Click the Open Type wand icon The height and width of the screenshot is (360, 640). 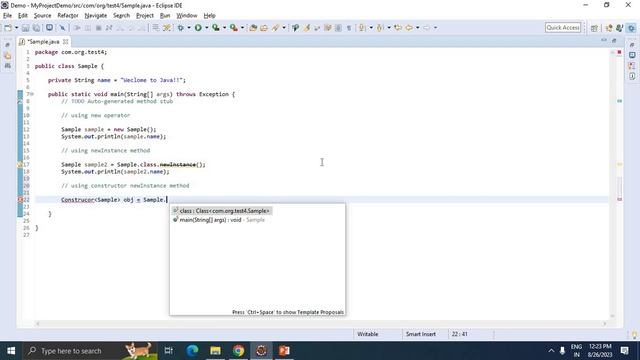tap(276, 28)
